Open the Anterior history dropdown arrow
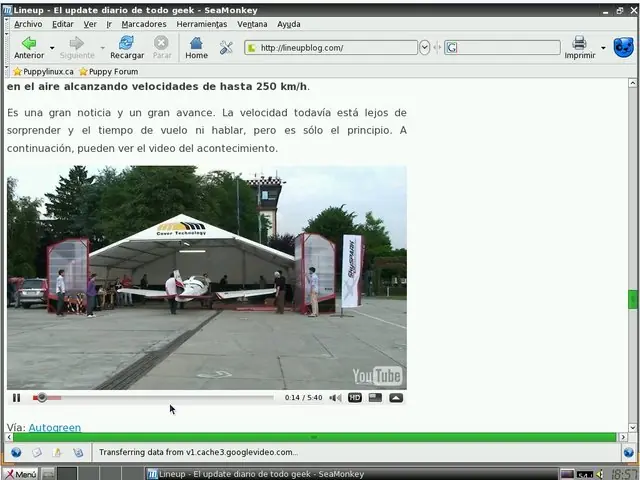 52,48
